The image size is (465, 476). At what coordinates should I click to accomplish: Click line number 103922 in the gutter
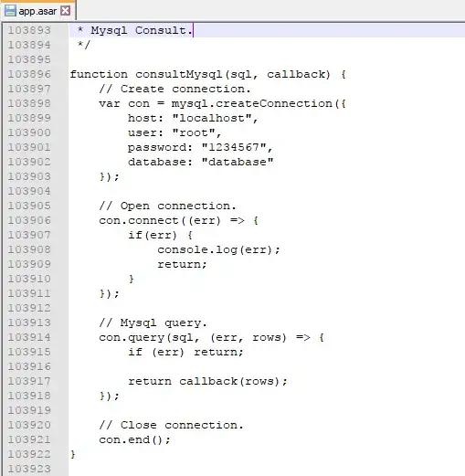[x=29, y=454]
